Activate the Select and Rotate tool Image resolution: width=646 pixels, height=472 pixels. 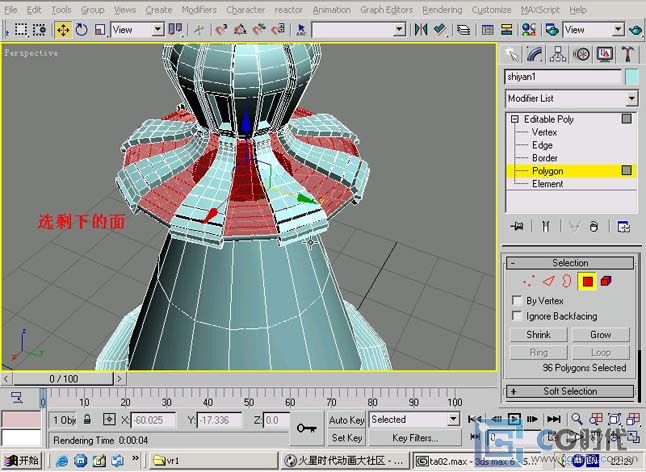[82, 30]
